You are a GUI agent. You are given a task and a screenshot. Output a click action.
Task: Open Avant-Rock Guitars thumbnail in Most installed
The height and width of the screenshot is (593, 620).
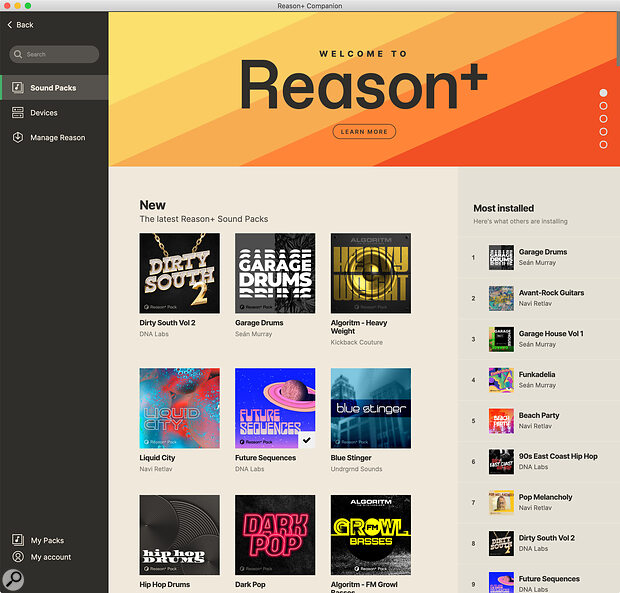501,298
